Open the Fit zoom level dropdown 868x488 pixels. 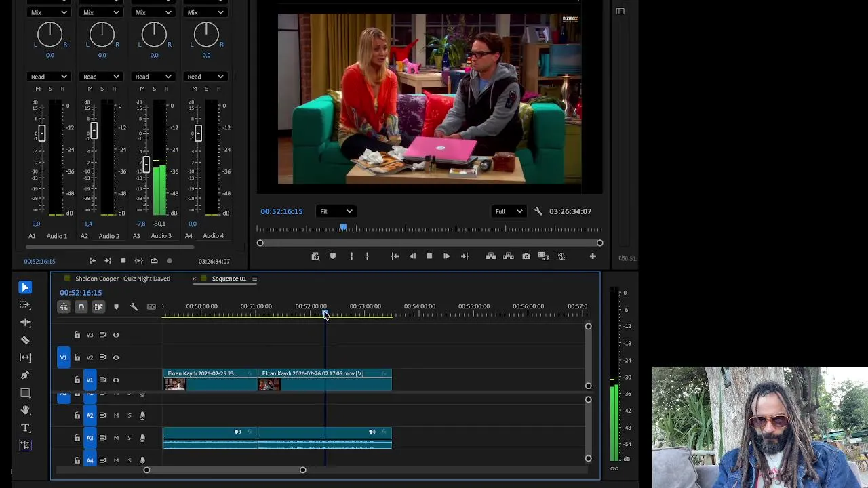(336, 211)
